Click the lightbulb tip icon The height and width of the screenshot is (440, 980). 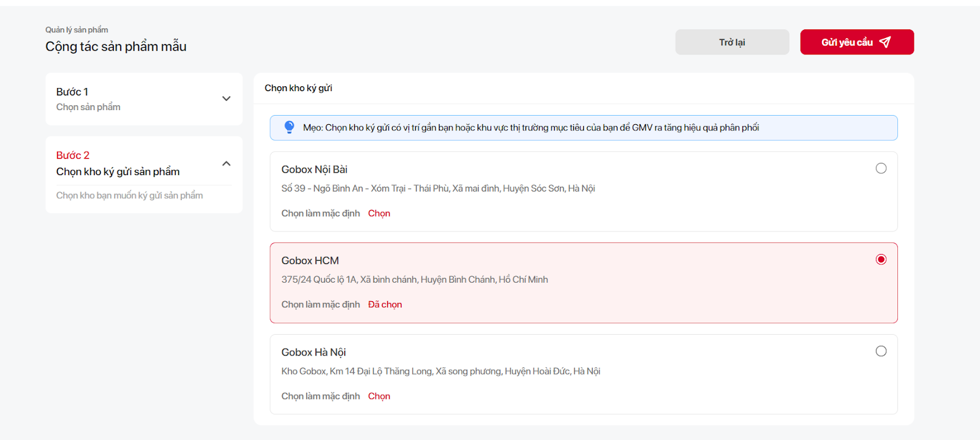point(289,127)
